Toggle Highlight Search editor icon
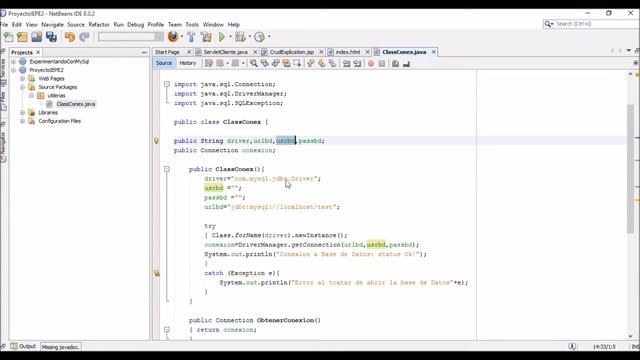 click(286, 63)
